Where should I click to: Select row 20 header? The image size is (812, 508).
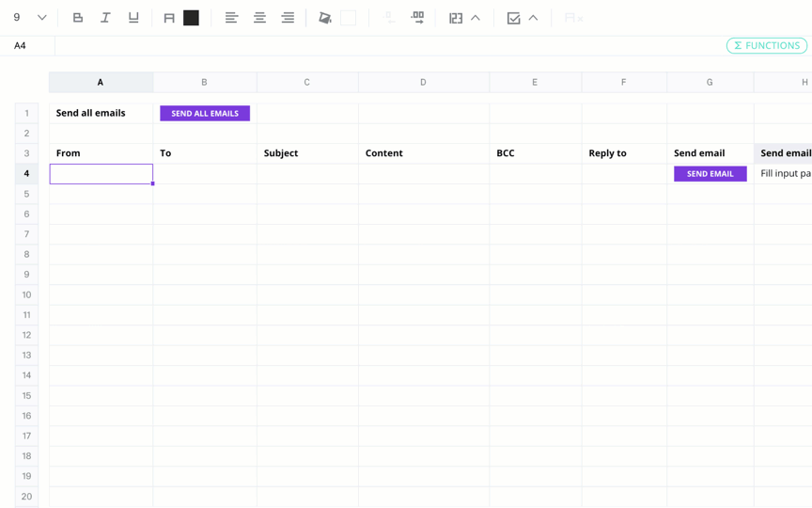(x=27, y=497)
